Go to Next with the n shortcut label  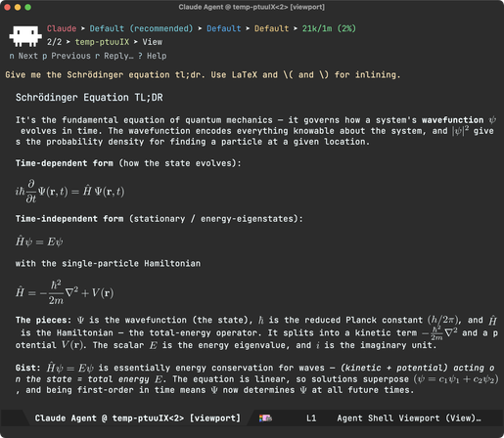click(23, 56)
